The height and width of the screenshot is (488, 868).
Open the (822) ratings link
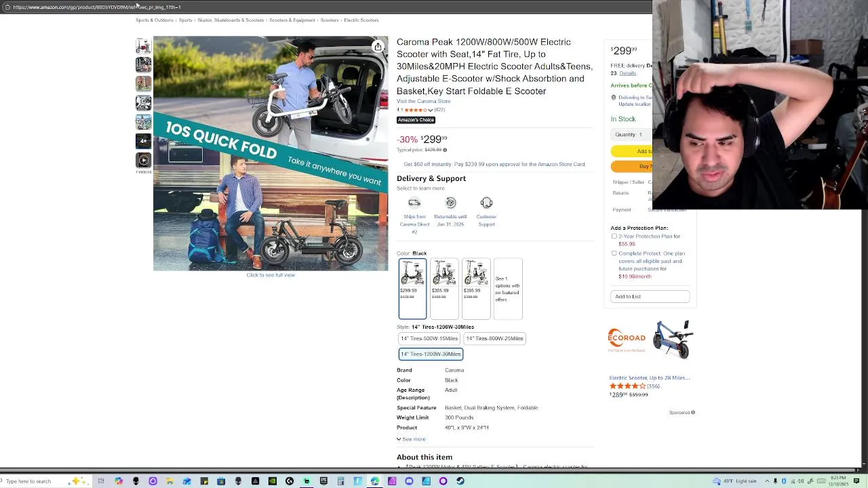(439, 110)
